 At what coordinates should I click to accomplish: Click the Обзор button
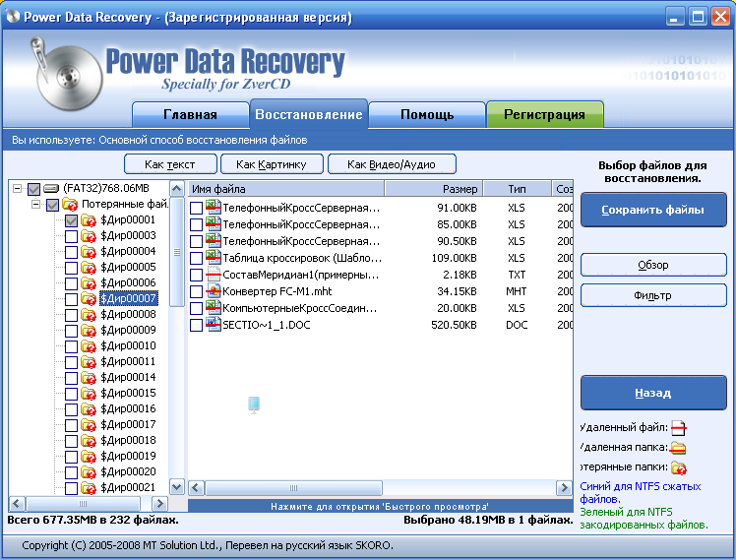[x=653, y=265]
